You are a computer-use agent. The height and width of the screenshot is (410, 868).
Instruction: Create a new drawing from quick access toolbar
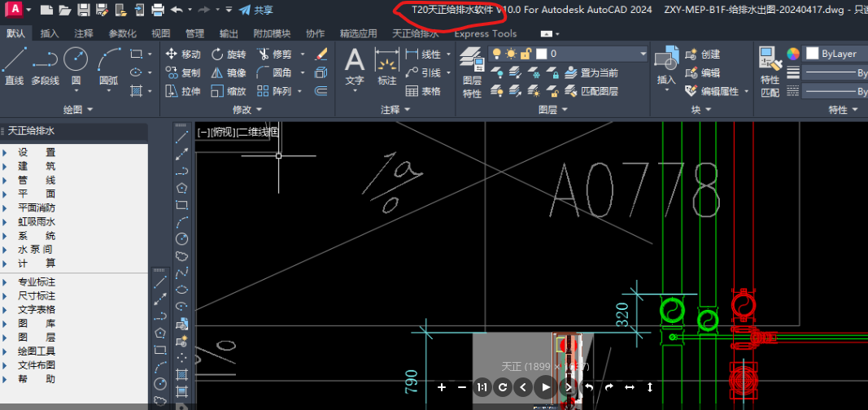(46, 10)
